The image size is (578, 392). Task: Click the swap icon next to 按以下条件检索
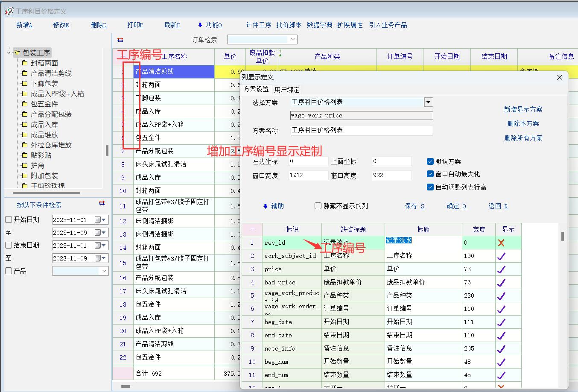coord(102,203)
